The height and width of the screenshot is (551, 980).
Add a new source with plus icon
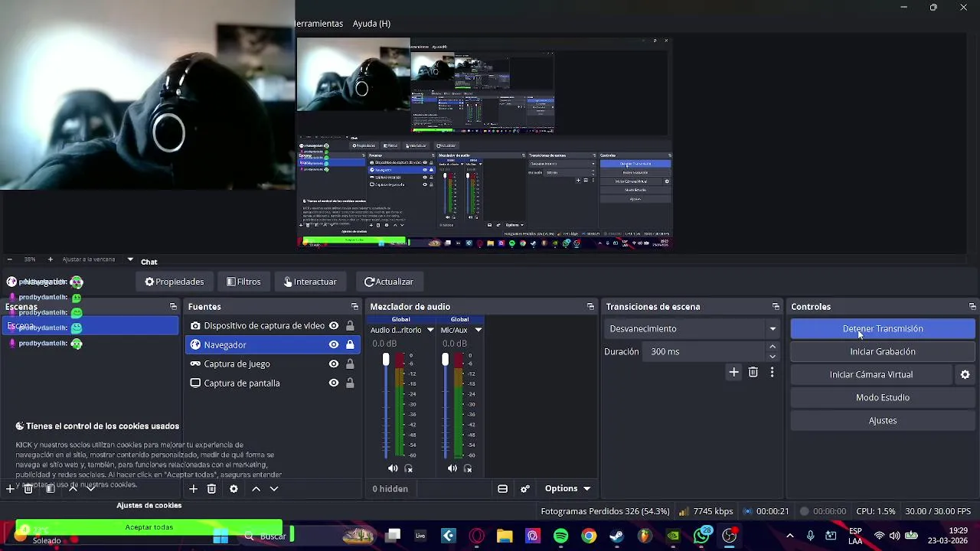coord(194,488)
